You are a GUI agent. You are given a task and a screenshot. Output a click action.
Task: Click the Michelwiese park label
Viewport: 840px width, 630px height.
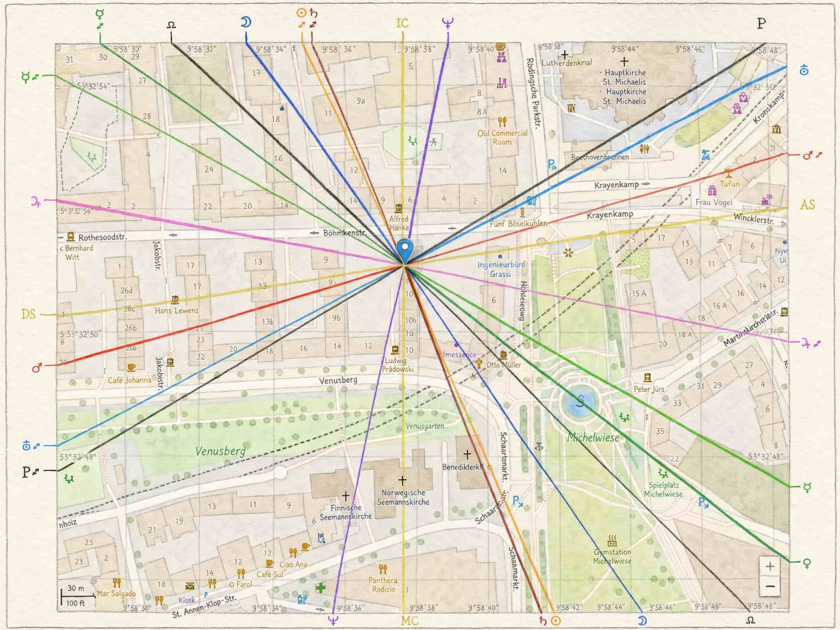point(594,437)
